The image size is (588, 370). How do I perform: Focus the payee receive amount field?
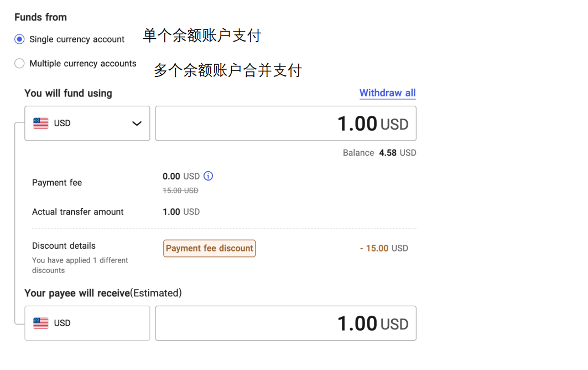pos(285,323)
